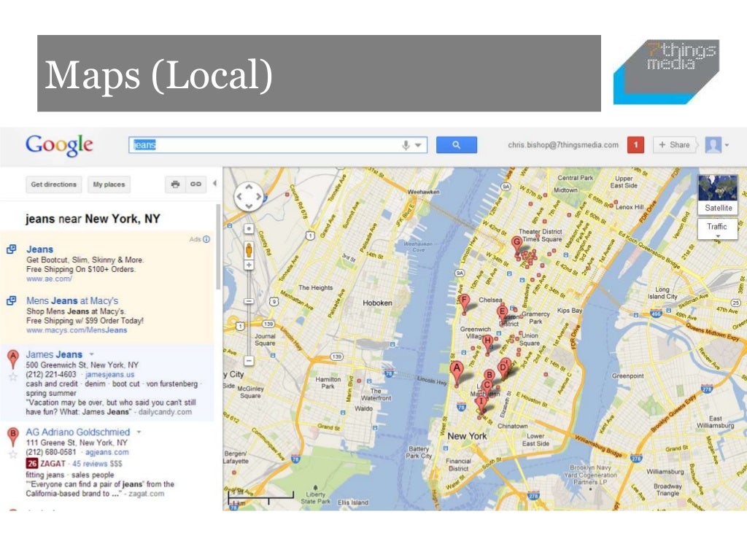This screenshot has width=747, height=560.
Task: Select the Street View pegman icon
Action: (x=249, y=249)
